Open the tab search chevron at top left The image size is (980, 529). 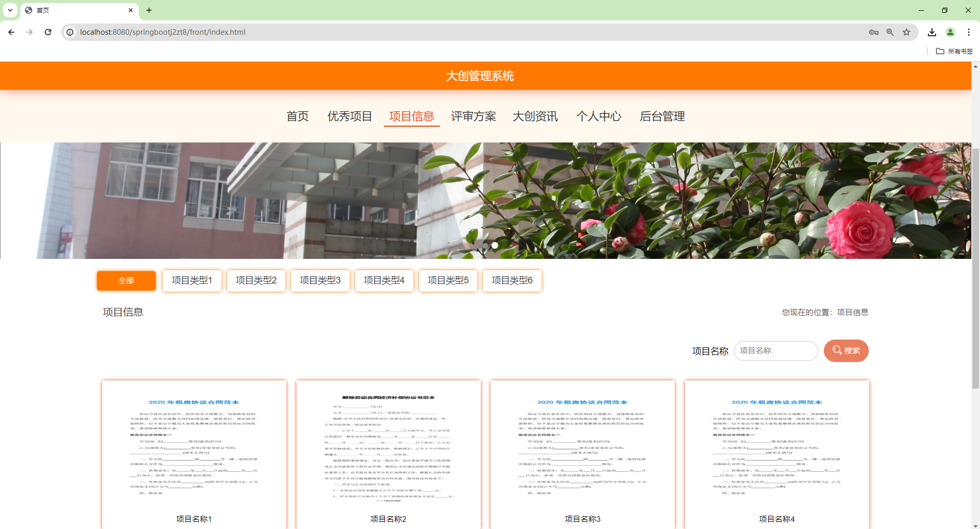pyautogui.click(x=9, y=10)
